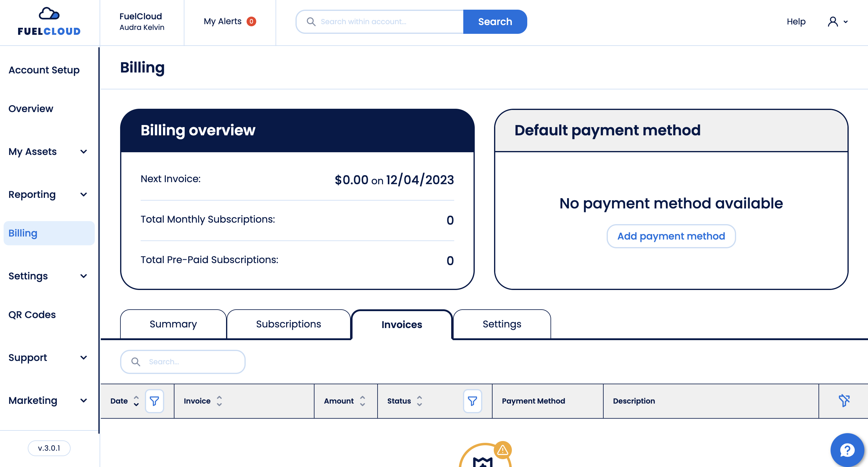Sort by Status column arrows

coord(419,401)
